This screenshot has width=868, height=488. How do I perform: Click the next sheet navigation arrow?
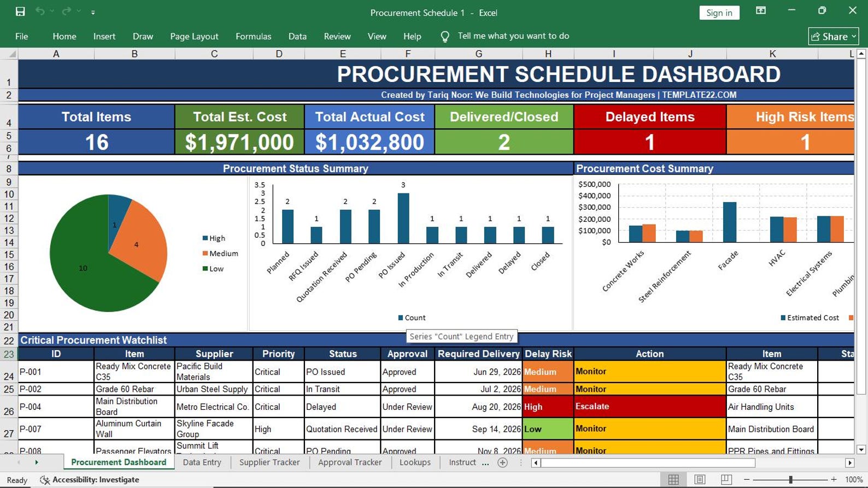(x=37, y=462)
